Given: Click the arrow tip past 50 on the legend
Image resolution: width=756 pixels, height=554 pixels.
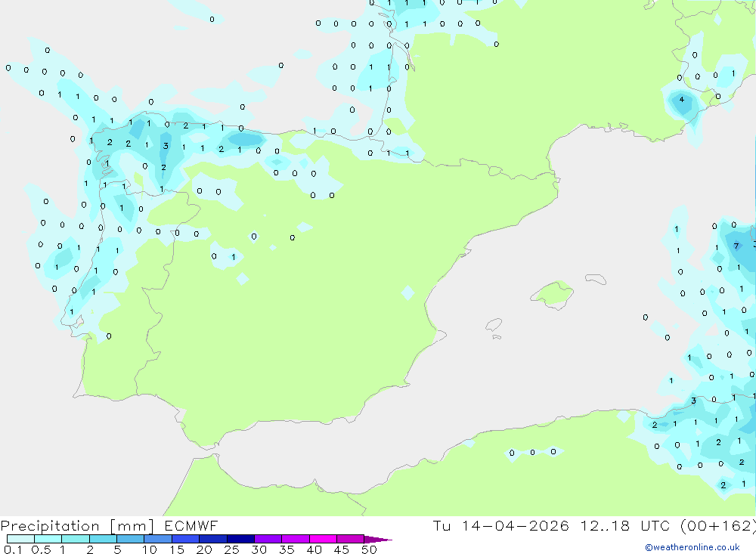Looking at the screenshot, I should tap(379, 539).
